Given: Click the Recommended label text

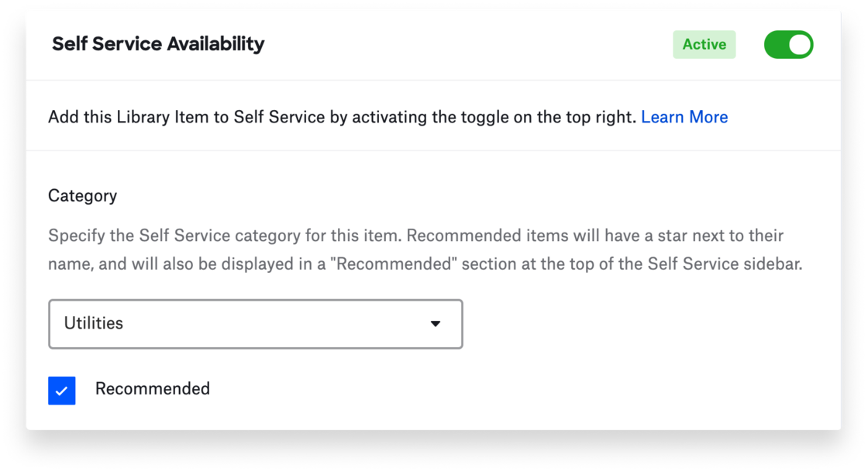Looking at the screenshot, I should (152, 388).
